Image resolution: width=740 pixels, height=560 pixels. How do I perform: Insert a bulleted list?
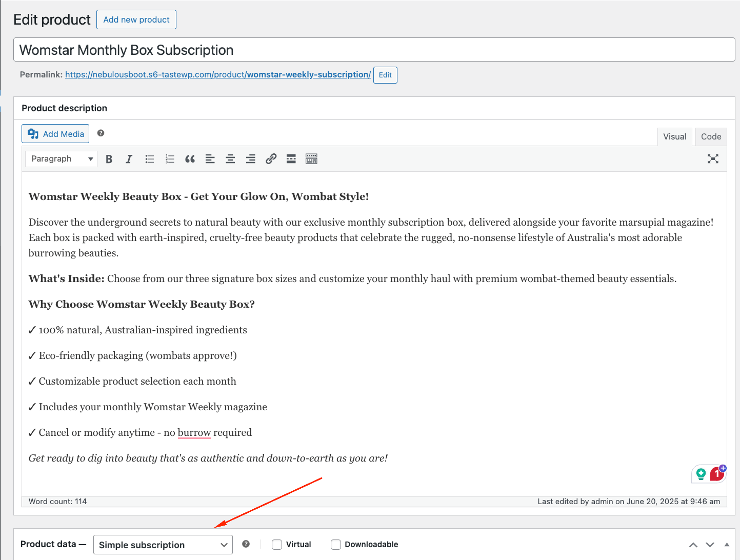tap(150, 159)
